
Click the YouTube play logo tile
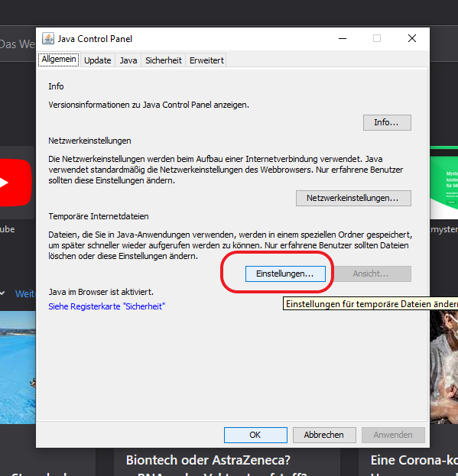(x=16, y=183)
